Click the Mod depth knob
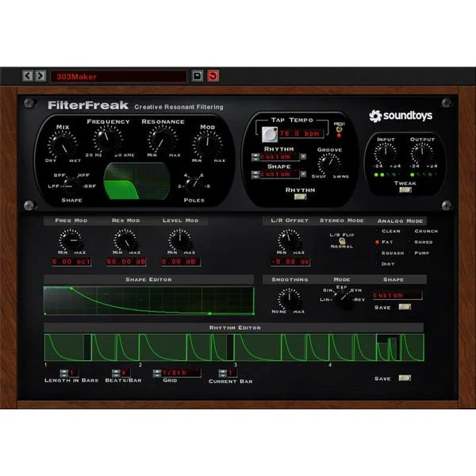The image size is (476, 476). (207, 145)
